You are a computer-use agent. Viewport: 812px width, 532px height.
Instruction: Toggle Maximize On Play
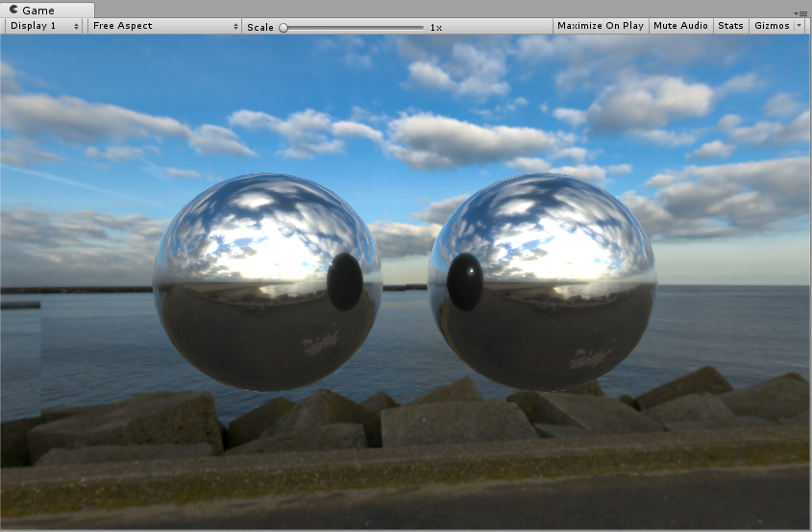600,26
